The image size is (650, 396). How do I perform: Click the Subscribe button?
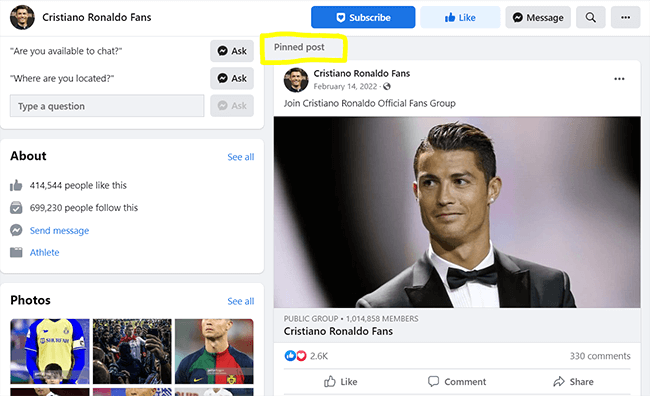pos(363,17)
